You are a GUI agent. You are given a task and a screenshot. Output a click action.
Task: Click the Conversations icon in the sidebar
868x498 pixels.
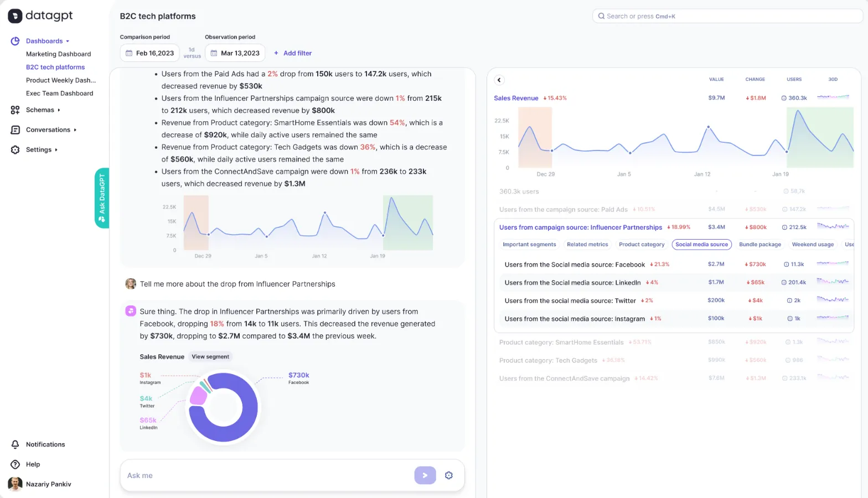coord(15,130)
